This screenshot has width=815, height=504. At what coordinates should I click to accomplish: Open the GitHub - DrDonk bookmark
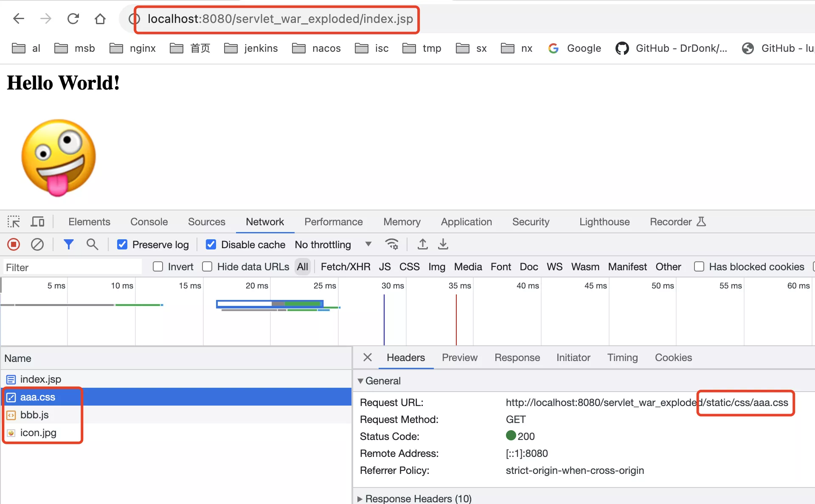pos(672,48)
